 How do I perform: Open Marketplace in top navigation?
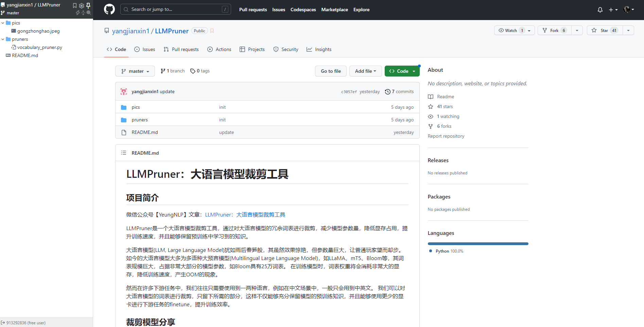pyautogui.click(x=335, y=10)
